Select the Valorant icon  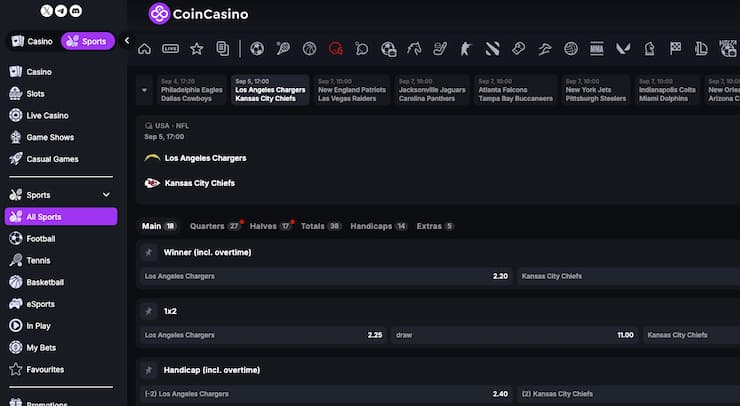(x=623, y=49)
